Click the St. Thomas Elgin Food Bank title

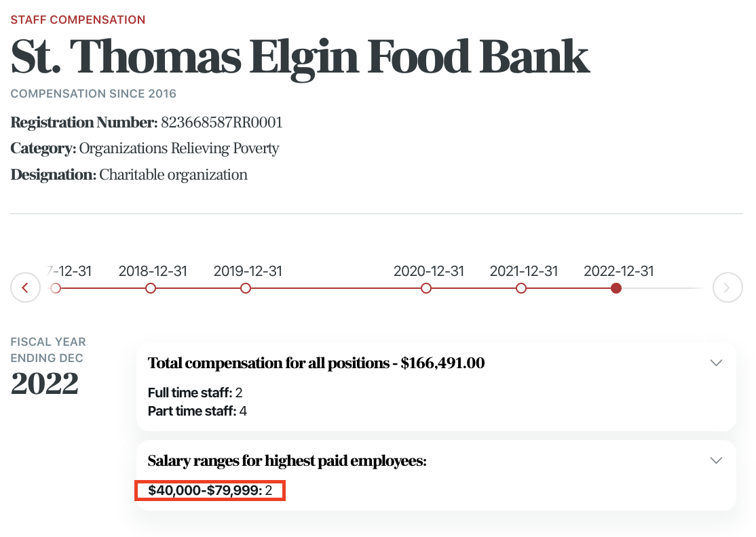click(300, 57)
